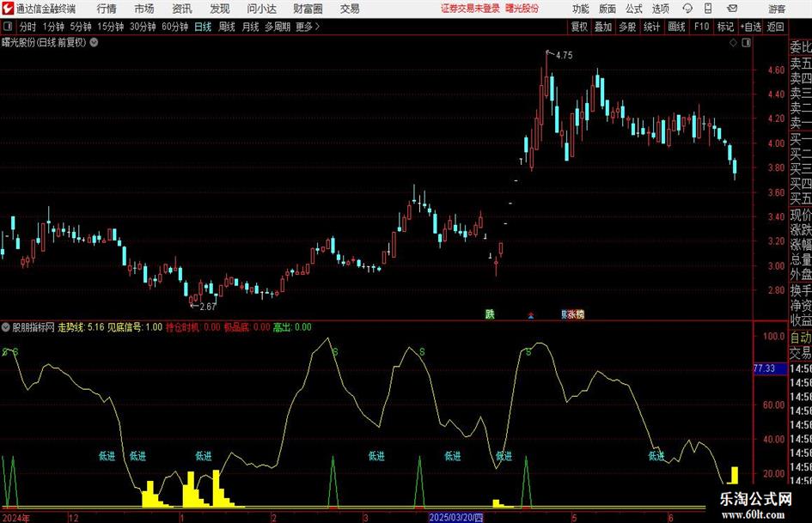Click the 返回 back button

775,27
